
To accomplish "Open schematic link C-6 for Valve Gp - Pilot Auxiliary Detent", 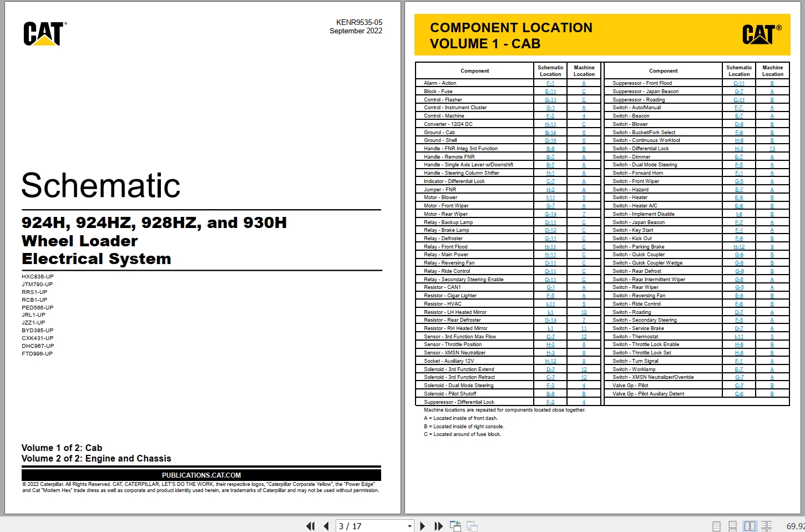I will pyautogui.click(x=739, y=394).
